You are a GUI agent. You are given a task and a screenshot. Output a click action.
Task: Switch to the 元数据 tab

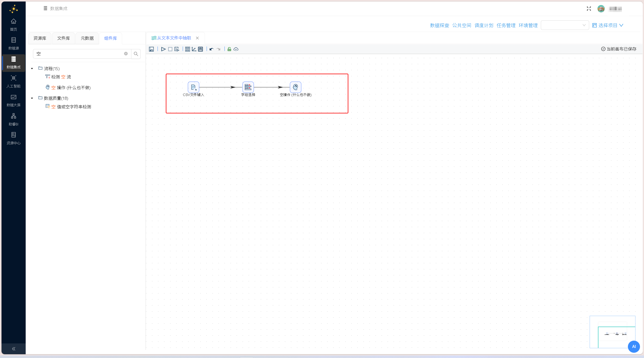tap(87, 38)
